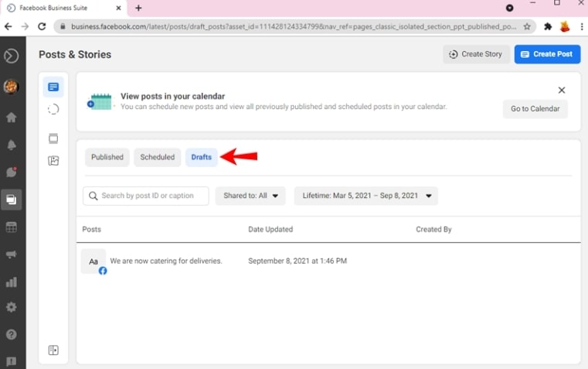Image resolution: width=588 pixels, height=369 pixels.
Task: Collapse the inner panel with toggle icon
Action: [53, 350]
